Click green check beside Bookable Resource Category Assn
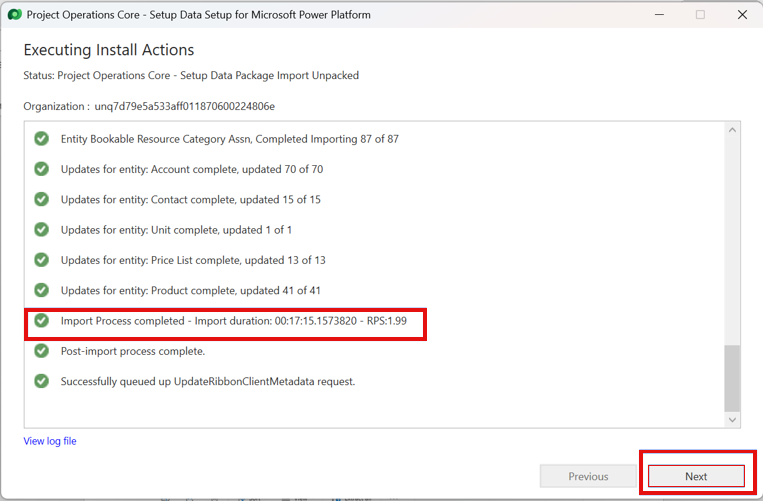 point(41,139)
